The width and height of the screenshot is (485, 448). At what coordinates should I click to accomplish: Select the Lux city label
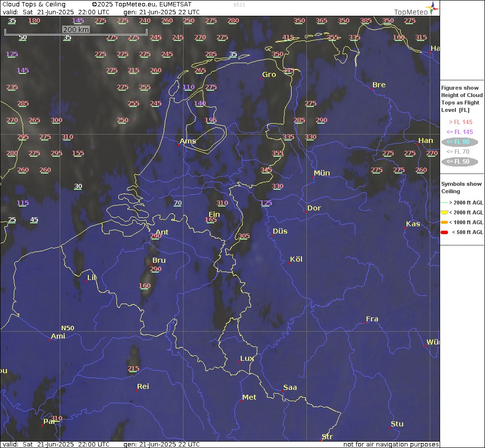click(247, 358)
